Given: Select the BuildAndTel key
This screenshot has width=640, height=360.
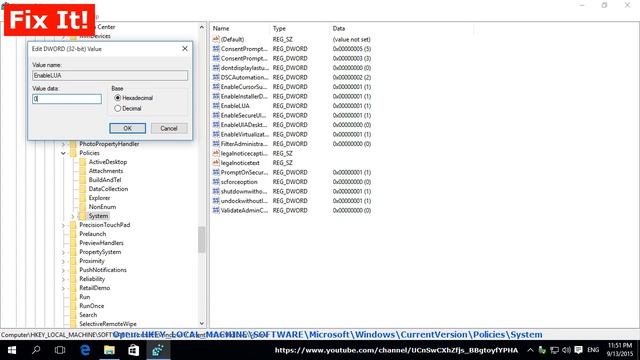Looking at the screenshot, I should coord(105,180).
